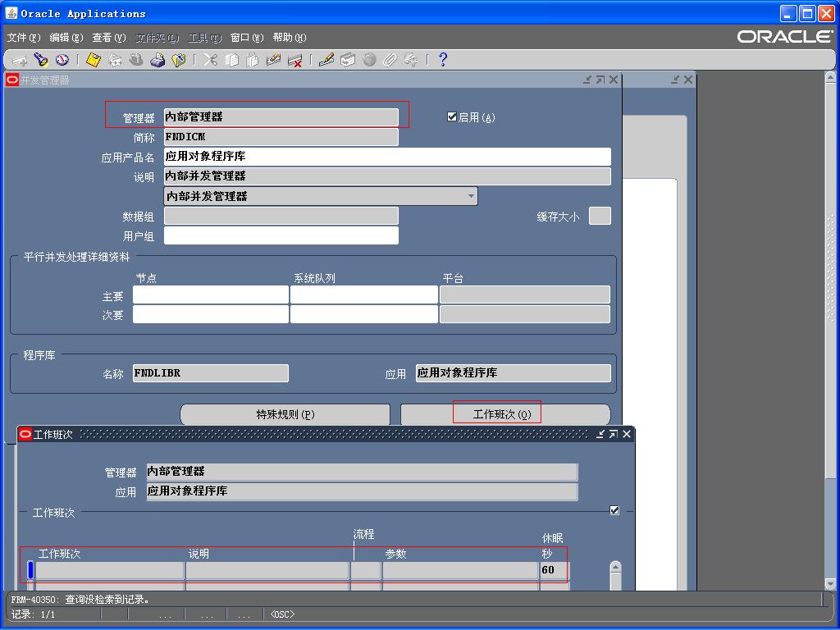Click the first 工作班次 name cell
The height and width of the screenshot is (630, 840).
pos(110,570)
